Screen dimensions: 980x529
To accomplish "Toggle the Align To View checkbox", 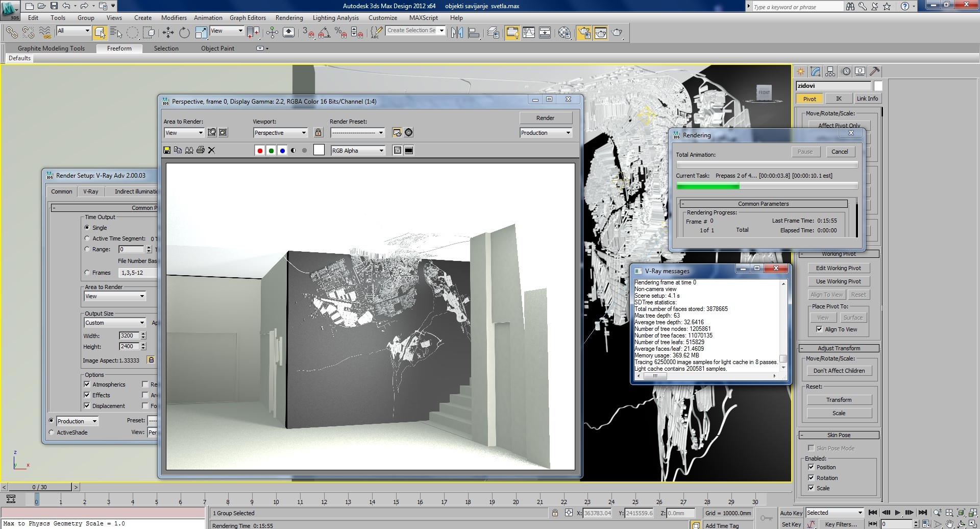I will coord(819,329).
